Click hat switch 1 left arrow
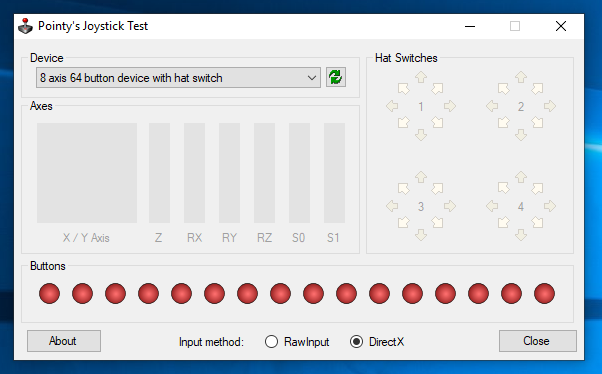Viewport: 602px width, 374px height. pos(392,106)
